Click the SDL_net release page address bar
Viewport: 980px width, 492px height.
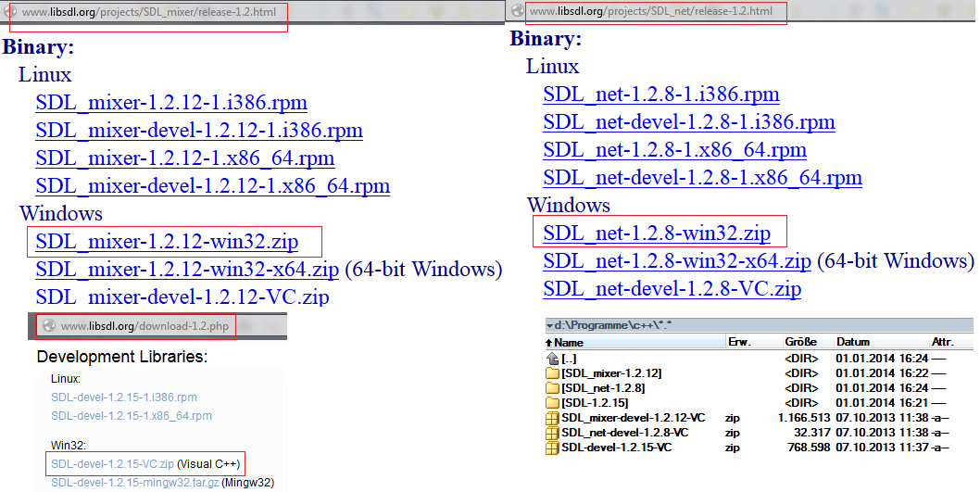pyautogui.click(x=650, y=11)
